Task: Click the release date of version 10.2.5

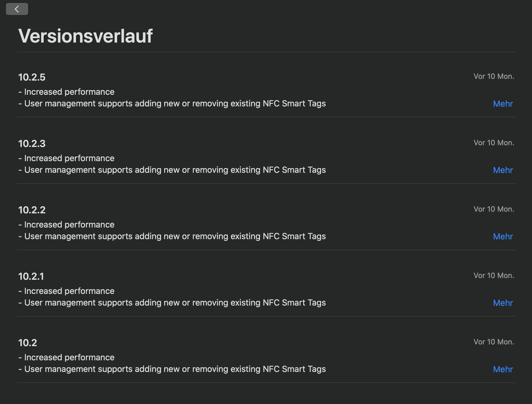Action: coord(494,76)
